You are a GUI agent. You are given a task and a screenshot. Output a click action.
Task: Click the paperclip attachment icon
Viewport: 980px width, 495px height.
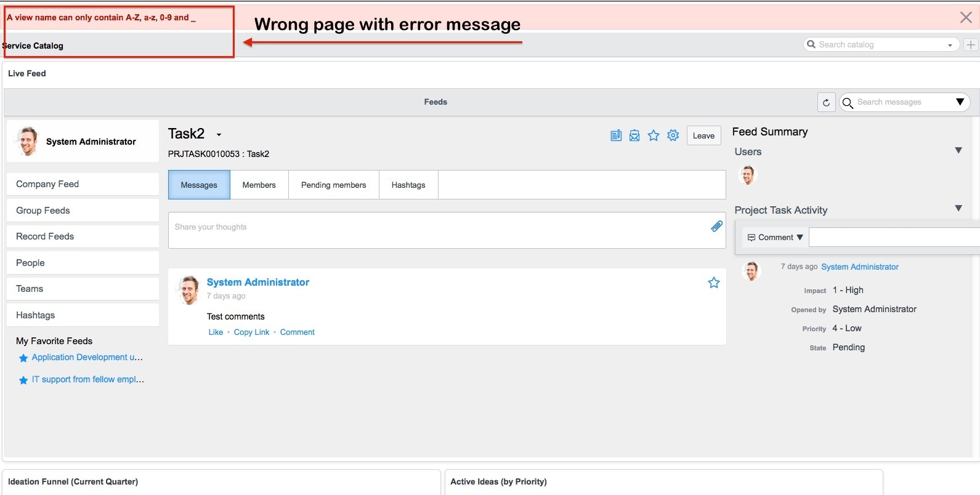point(716,227)
